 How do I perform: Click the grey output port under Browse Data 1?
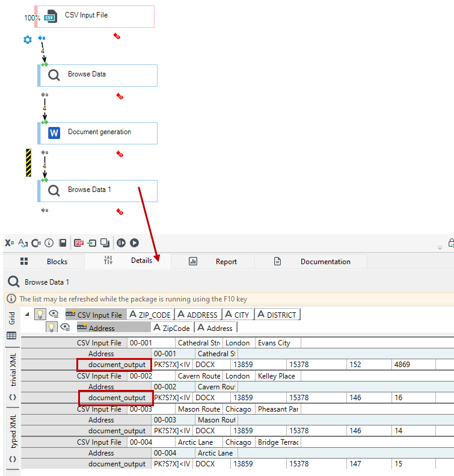(x=45, y=210)
